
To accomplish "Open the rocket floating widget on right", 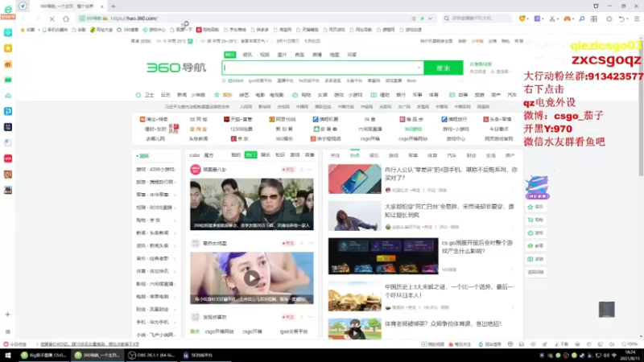I will pos(537,187).
